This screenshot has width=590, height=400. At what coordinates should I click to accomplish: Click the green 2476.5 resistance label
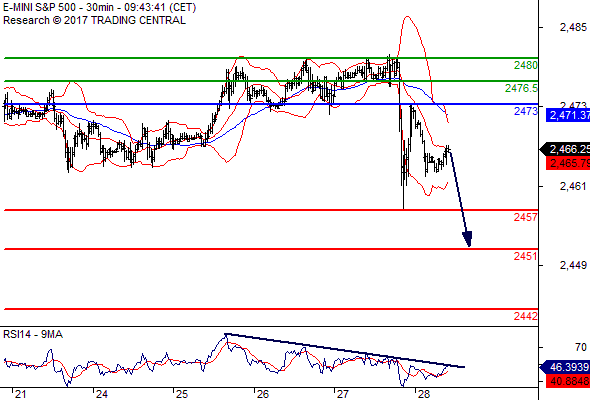click(x=522, y=88)
